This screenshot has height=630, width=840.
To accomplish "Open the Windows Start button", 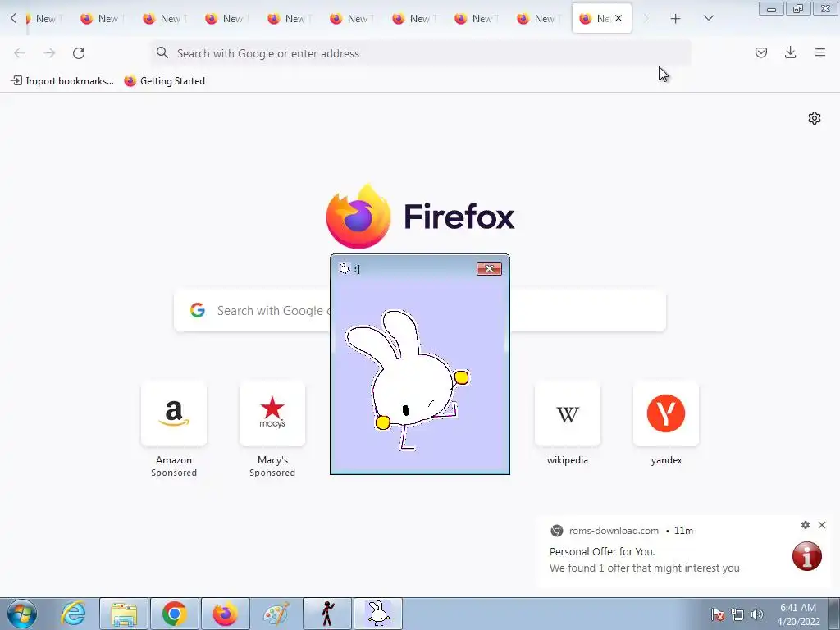I will (22, 614).
